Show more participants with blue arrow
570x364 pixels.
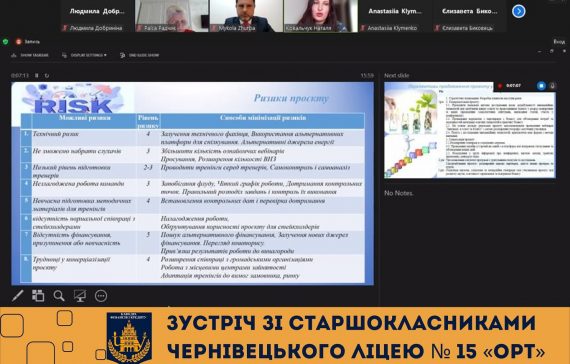click(x=519, y=11)
